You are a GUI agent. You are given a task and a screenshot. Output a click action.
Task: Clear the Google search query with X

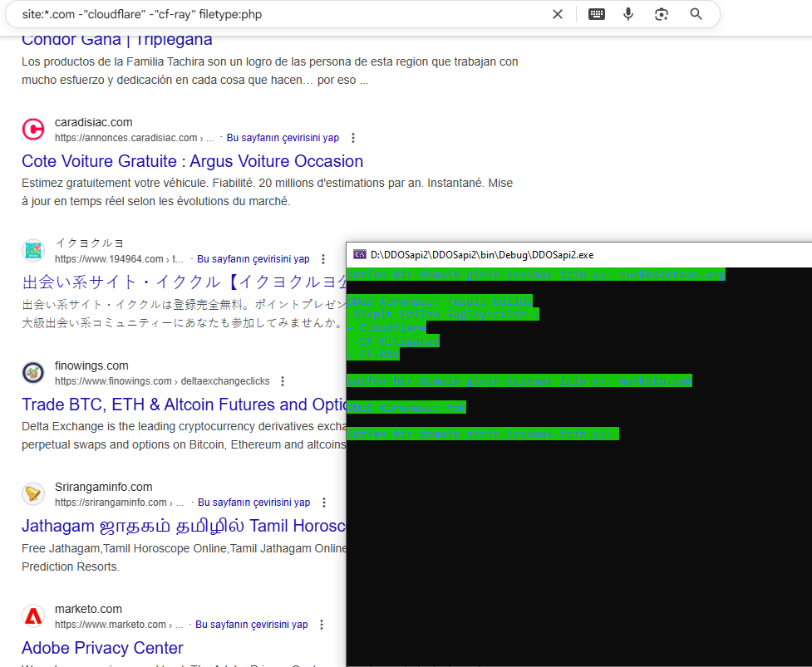click(557, 14)
